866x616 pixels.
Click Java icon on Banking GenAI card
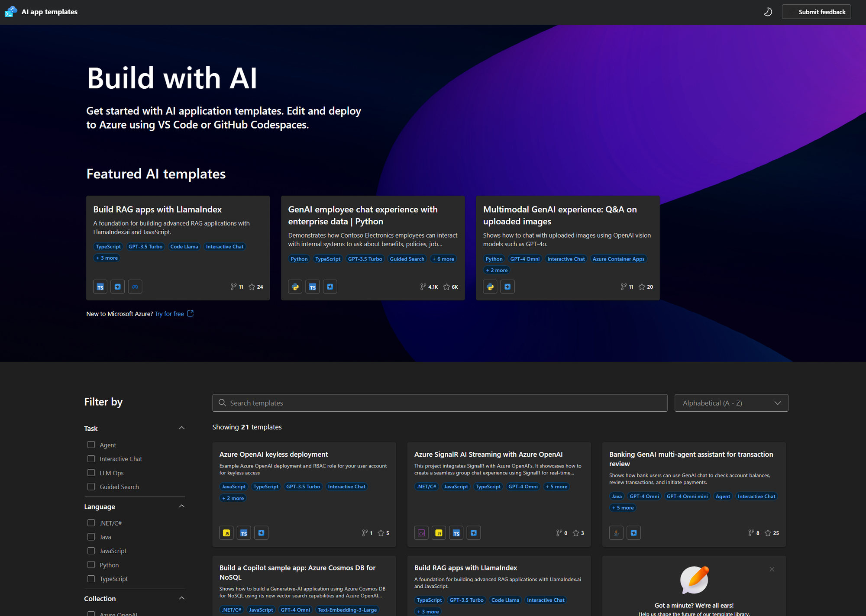tap(616, 533)
